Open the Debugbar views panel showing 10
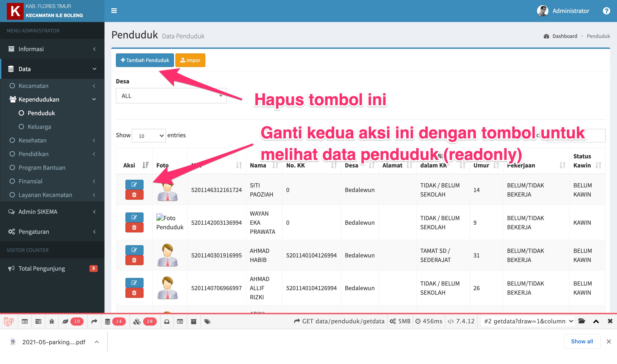617x364 pixels. 72,321
